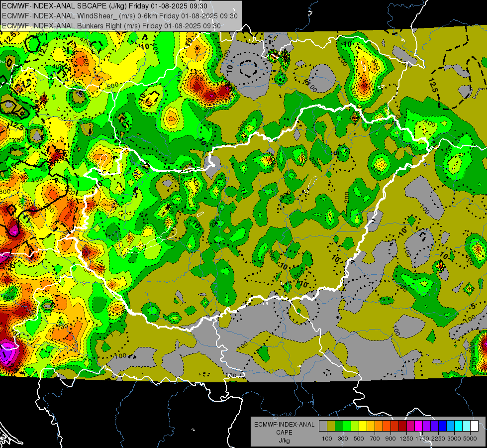Click the 100 value on the legend scale
487x448 pixels.
327,439
